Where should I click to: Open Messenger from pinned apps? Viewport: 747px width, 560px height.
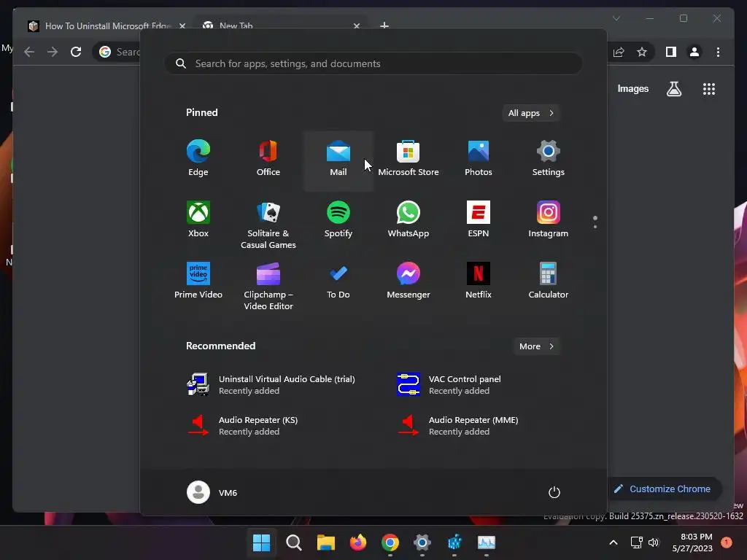(409, 281)
